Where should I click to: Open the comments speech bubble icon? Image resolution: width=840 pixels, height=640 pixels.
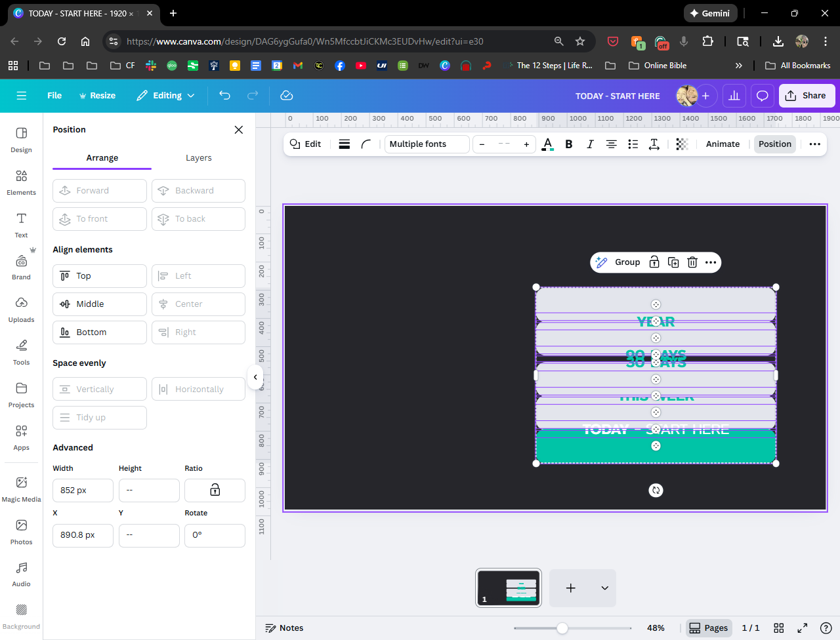[x=762, y=96]
